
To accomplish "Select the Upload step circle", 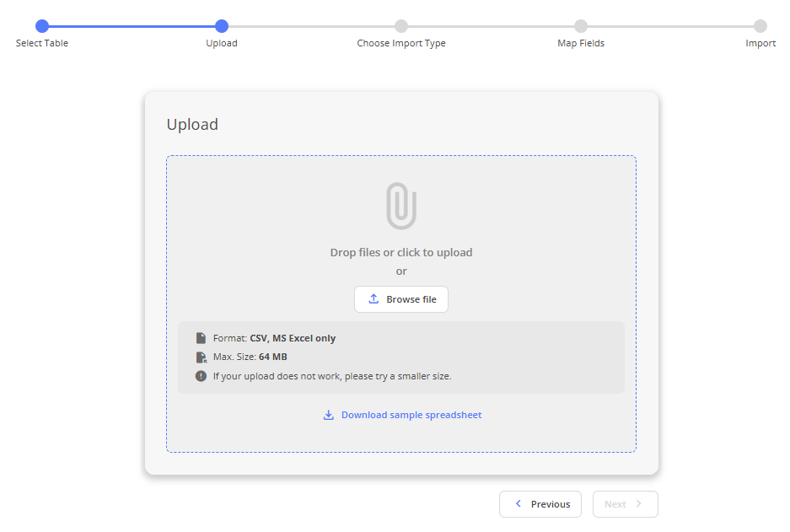I will [222, 26].
